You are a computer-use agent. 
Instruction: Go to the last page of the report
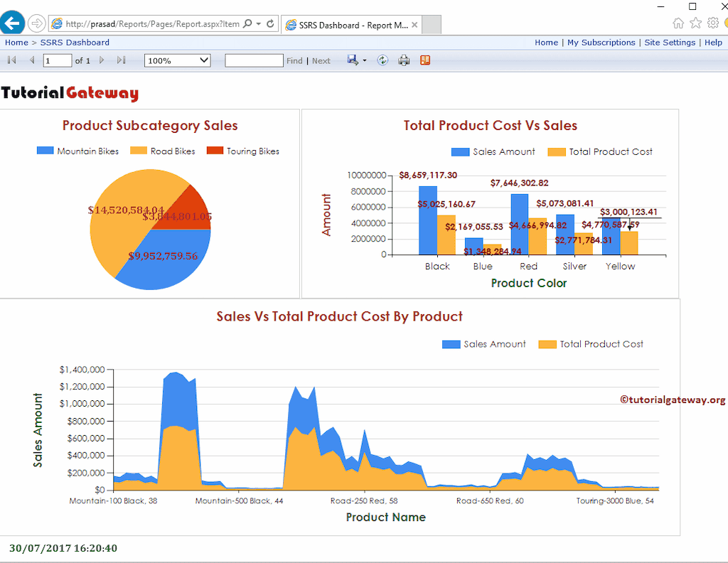[x=121, y=60]
